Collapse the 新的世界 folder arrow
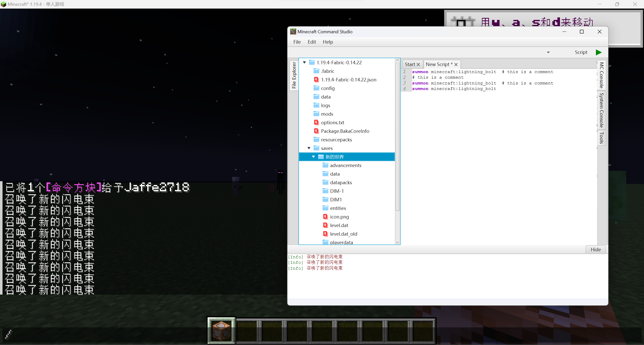The width and height of the screenshot is (644, 345). pos(313,156)
